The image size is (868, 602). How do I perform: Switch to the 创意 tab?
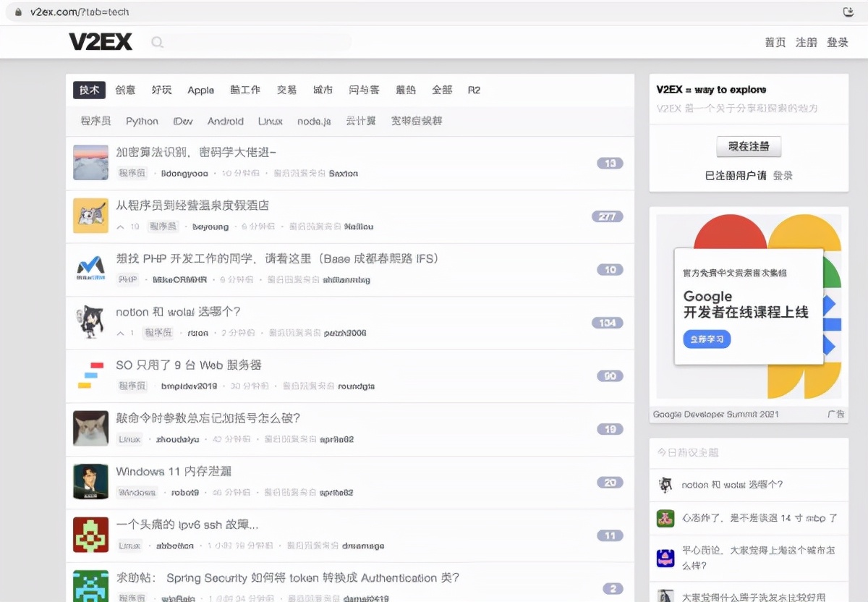(124, 90)
